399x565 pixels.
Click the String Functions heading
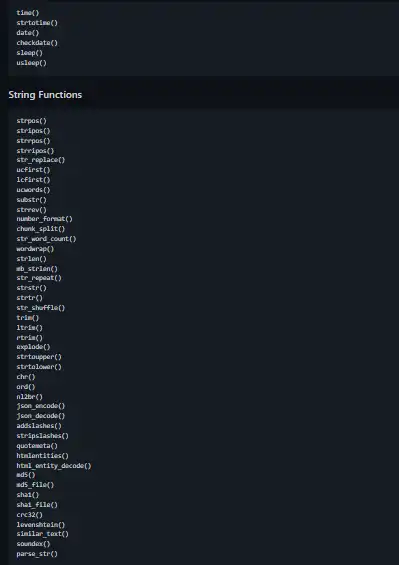tap(45, 95)
